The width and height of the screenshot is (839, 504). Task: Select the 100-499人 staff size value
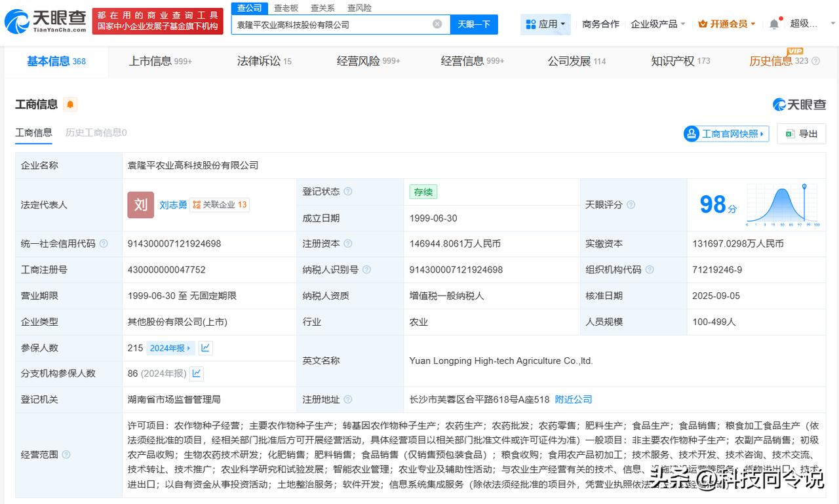pyautogui.click(x=714, y=322)
